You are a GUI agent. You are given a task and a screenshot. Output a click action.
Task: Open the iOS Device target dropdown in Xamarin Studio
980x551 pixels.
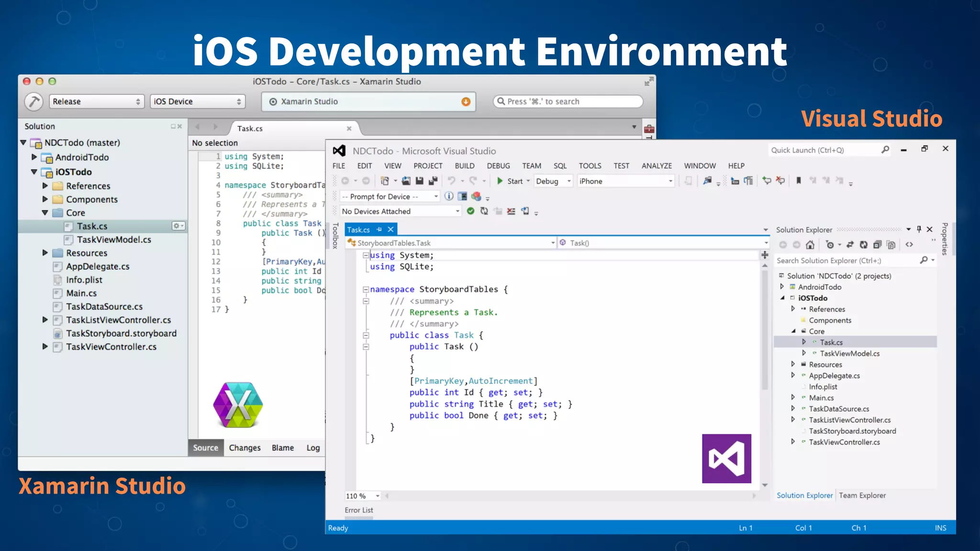tap(197, 101)
